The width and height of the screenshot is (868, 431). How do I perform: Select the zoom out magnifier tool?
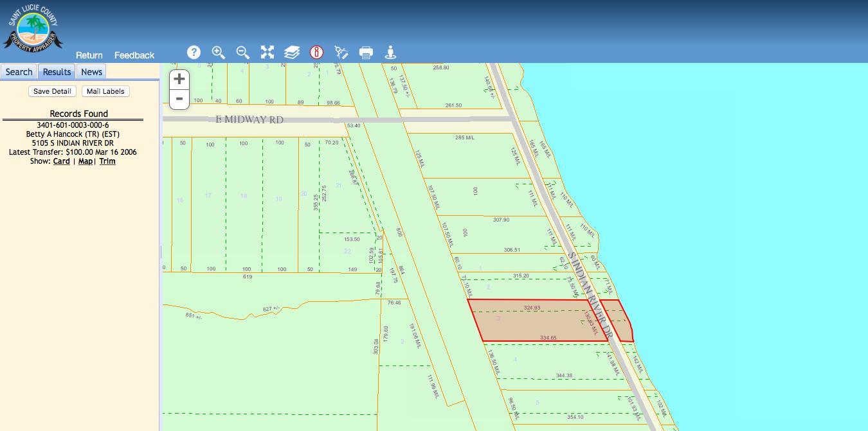pos(243,53)
